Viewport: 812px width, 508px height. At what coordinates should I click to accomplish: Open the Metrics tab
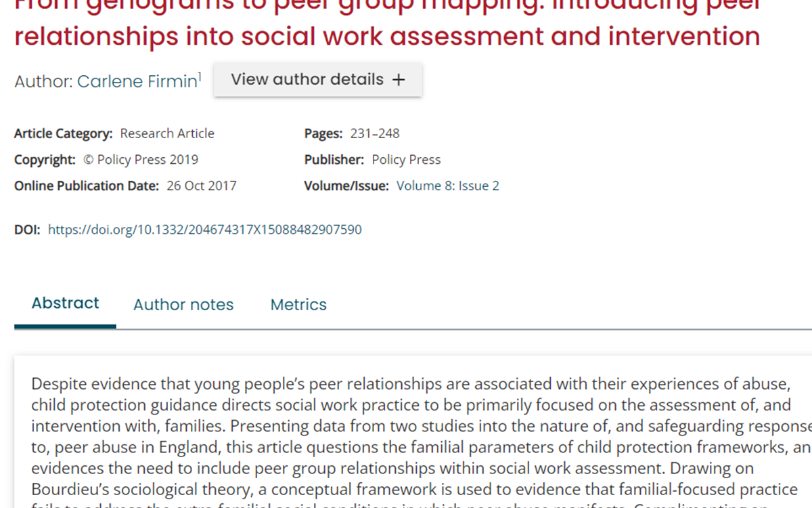[298, 305]
